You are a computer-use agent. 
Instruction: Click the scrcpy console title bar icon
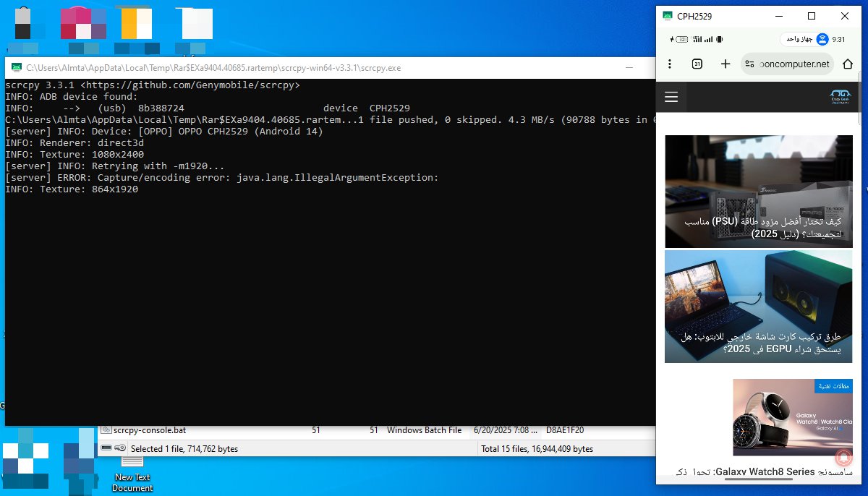pos(16,68)
